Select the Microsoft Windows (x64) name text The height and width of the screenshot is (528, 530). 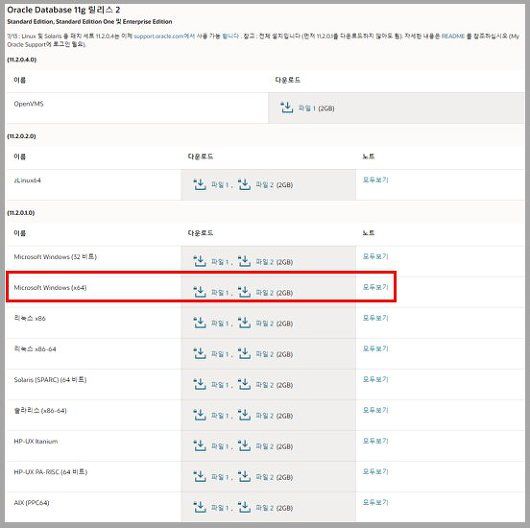coord(50,288)
